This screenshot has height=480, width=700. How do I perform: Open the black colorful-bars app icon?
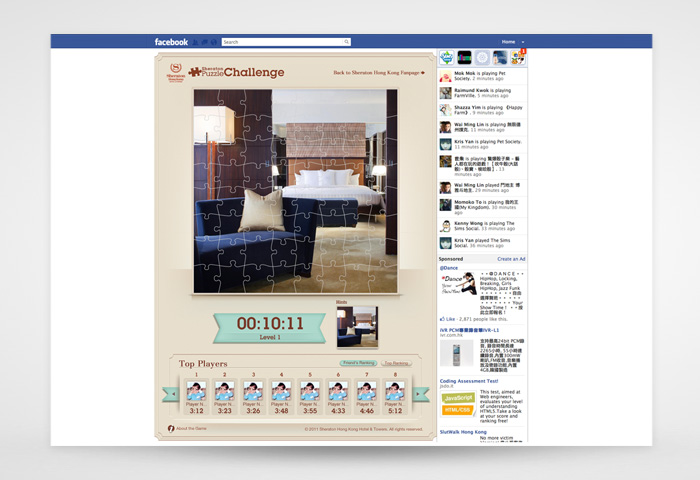click(464, 58)
